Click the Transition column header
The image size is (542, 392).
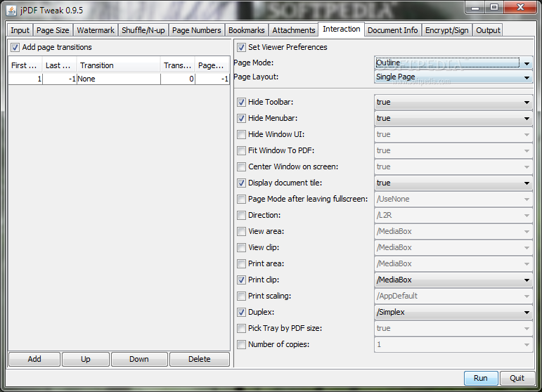tap(118, 65)
